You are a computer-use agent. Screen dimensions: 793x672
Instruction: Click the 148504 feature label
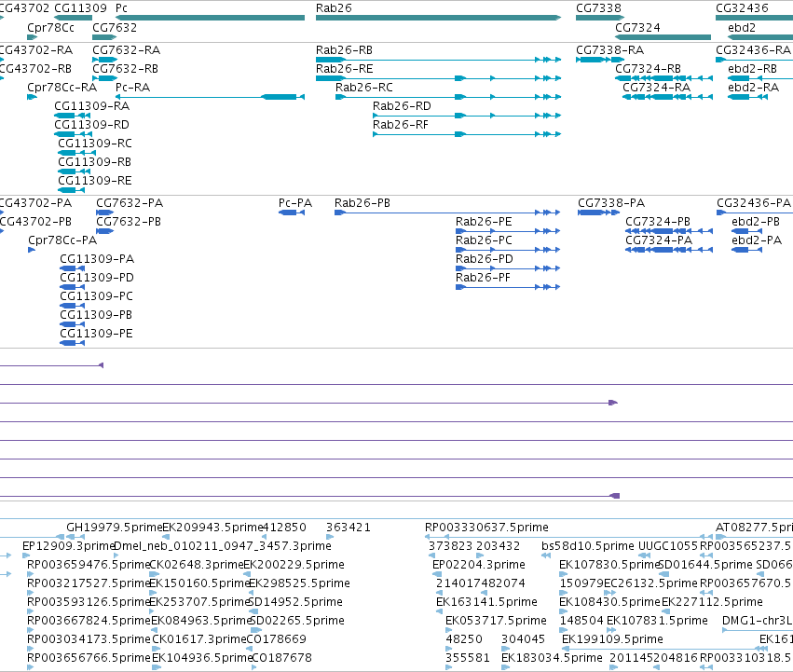(581, 621)
